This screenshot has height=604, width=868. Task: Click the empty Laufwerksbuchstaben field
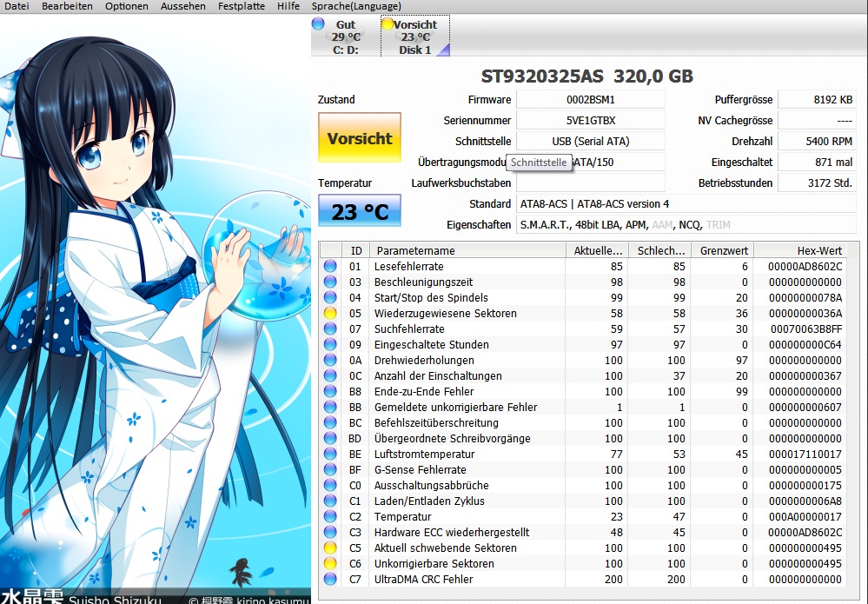point(590,183)
